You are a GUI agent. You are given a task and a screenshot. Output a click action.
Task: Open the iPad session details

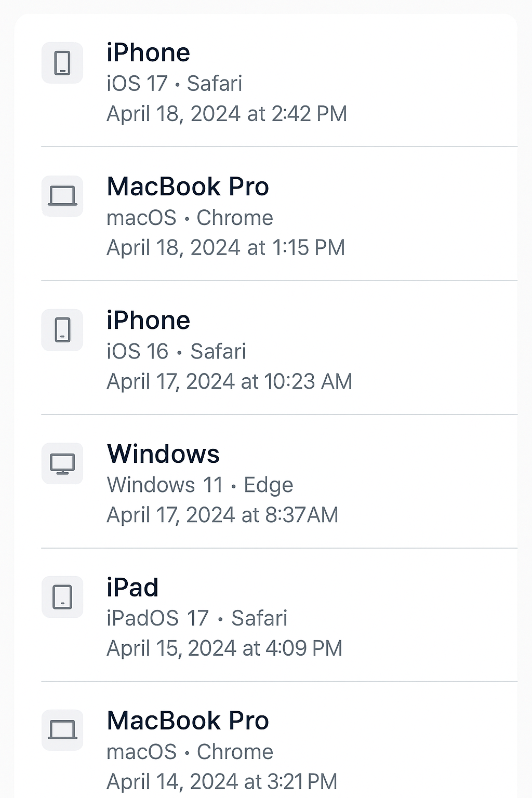(223, 617)
